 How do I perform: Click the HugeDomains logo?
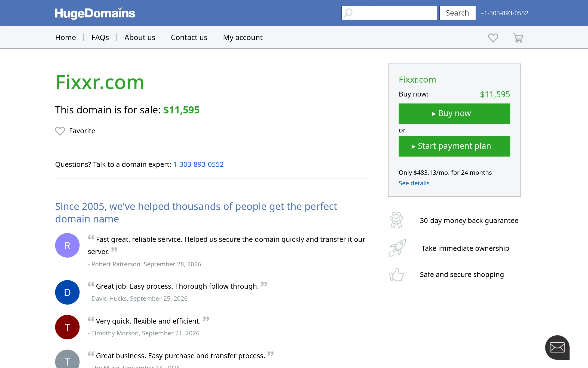click(95, 13)
